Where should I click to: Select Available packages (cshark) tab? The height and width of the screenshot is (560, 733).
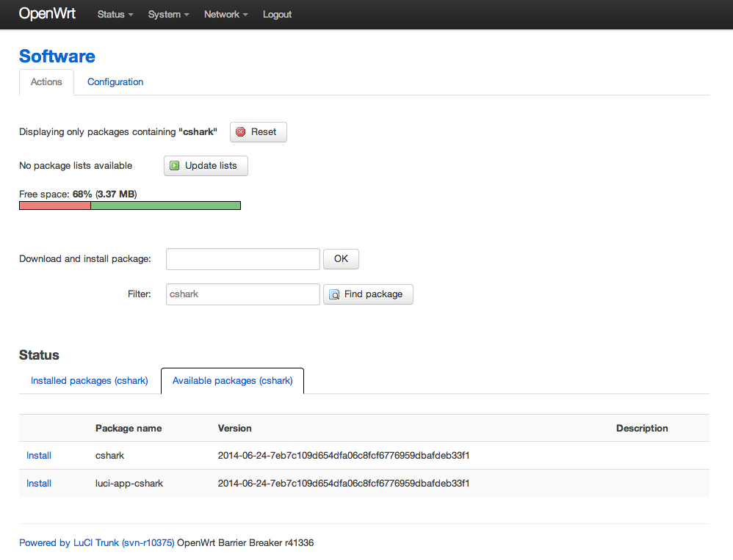[232, 381]
